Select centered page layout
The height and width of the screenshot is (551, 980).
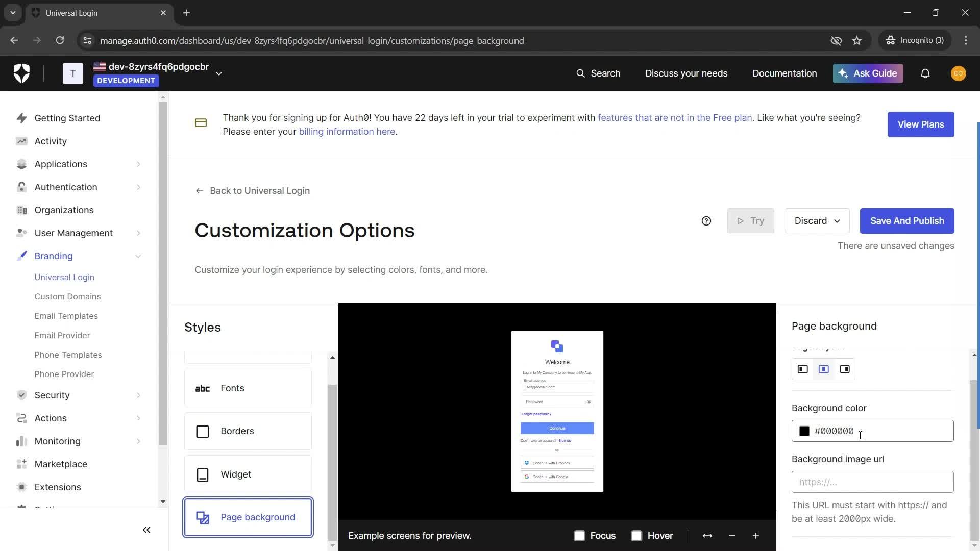click(x=823, y=369)
